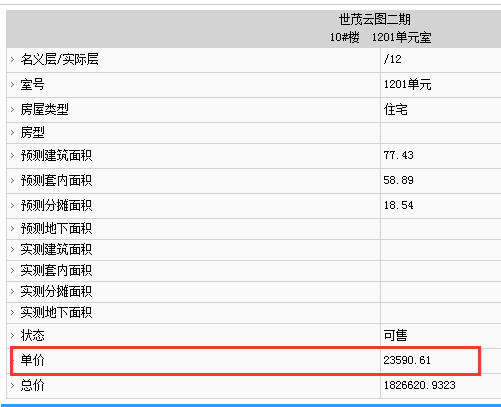The width and height of the screenshot is (501, 407).
Task: Click the arrow icon next to 室号
Action: pos(12,84)
